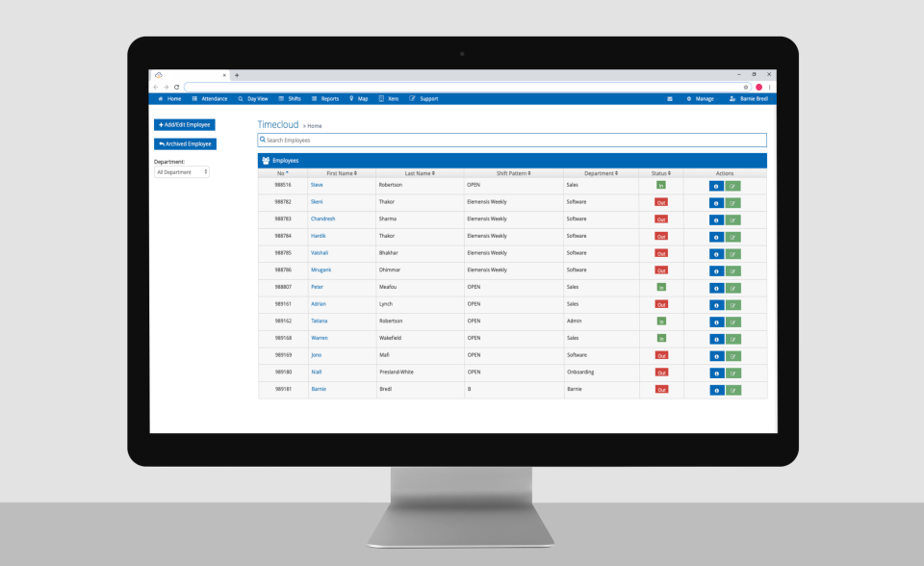Navigate to Shifts
This screenshot has width=924, height=566.
290,99
